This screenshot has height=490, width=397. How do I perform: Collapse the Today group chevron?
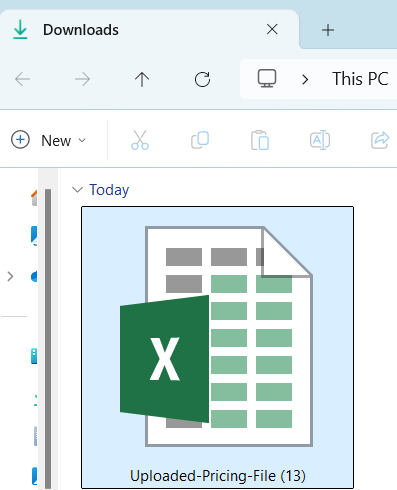tap(77, 190)
